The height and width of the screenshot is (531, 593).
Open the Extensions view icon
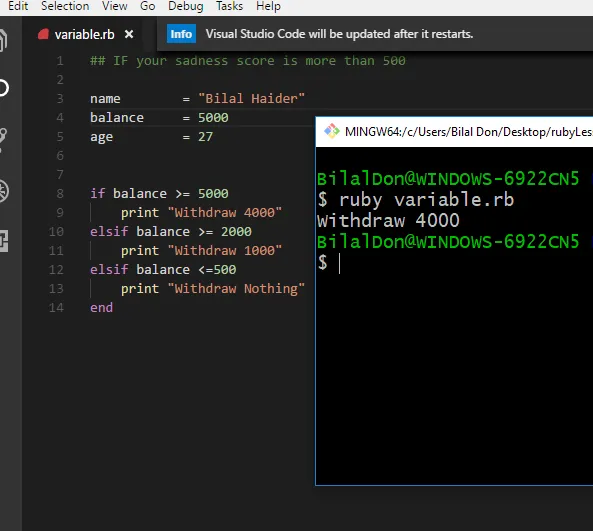[4, 241]
